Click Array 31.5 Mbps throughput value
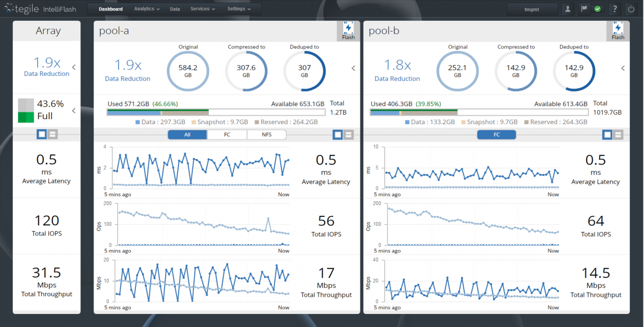 [47, 272]
